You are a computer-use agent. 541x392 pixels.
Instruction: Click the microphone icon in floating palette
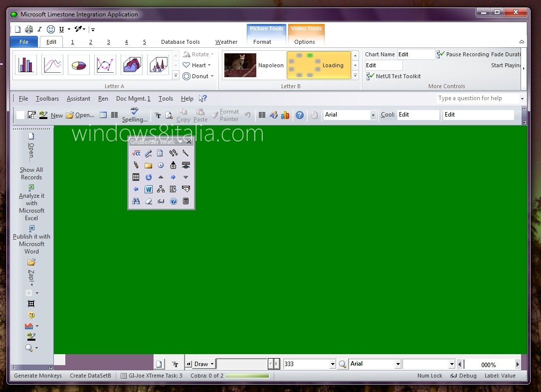pyautogui.click(x=148, y=153)
